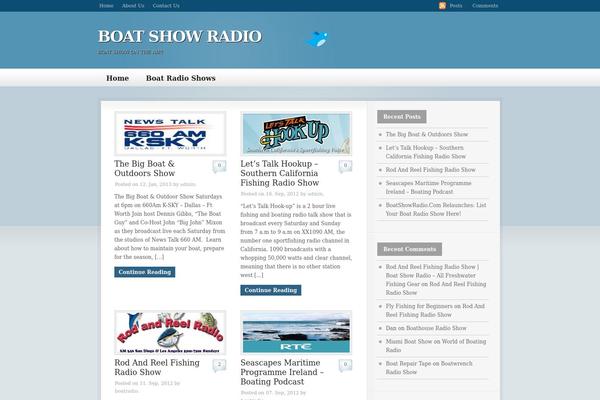Open Rod And Reel Fishing Radio Show post title

pos(157,367)
